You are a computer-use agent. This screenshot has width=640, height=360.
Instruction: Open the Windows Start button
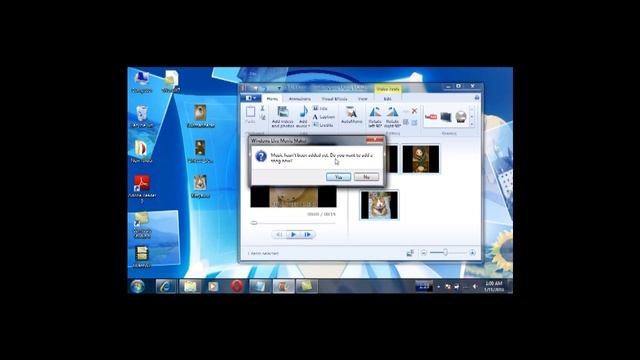138,286
